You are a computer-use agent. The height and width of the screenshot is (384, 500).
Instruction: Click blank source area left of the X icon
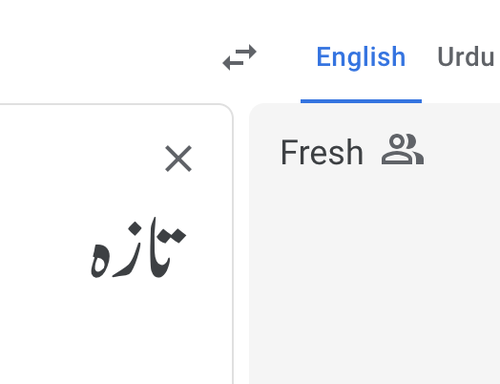[x=83, y=158]
